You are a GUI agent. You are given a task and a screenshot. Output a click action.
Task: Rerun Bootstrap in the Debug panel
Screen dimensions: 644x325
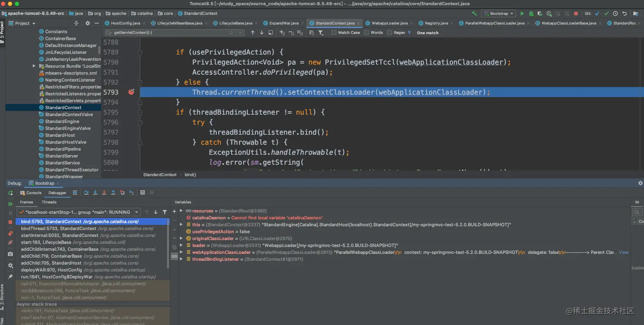click(x=11, y=193)
